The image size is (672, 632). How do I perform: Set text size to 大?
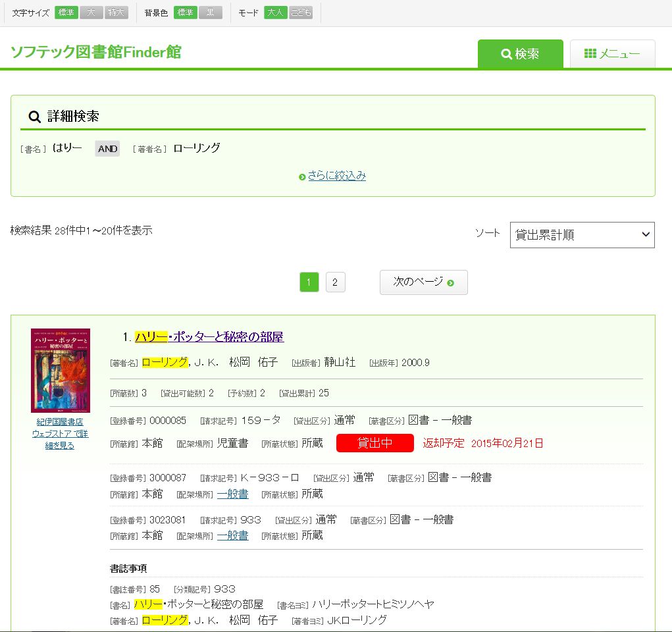[91, 13]
